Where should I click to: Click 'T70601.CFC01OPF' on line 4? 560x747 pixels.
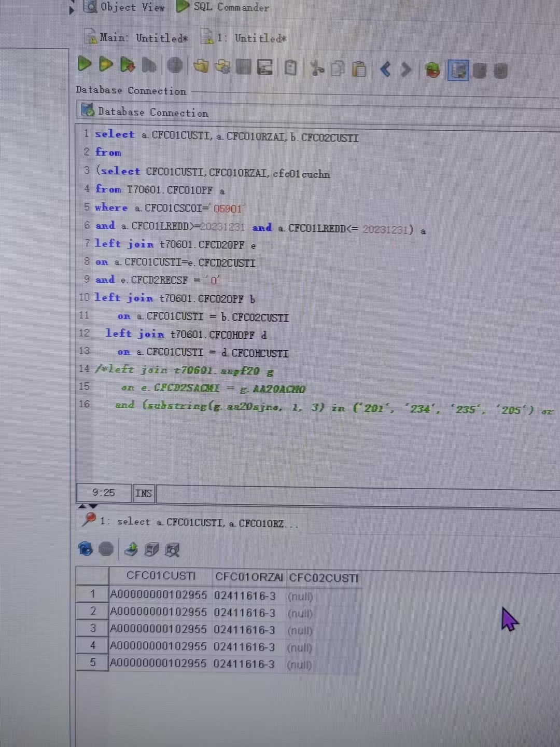170,190
